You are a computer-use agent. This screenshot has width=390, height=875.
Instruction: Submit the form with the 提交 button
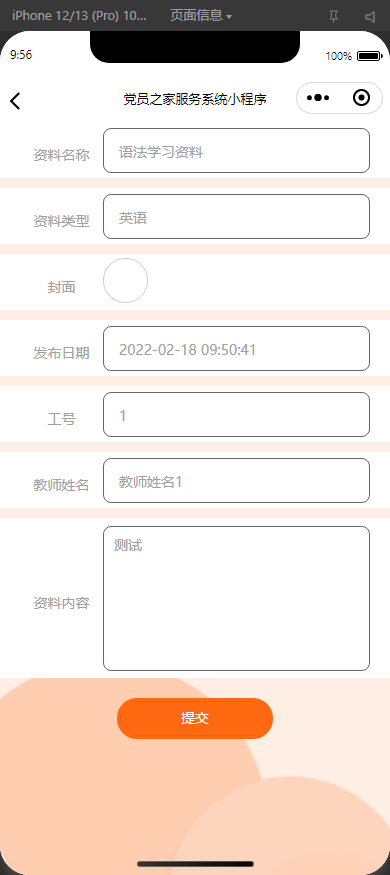[195, 718]
